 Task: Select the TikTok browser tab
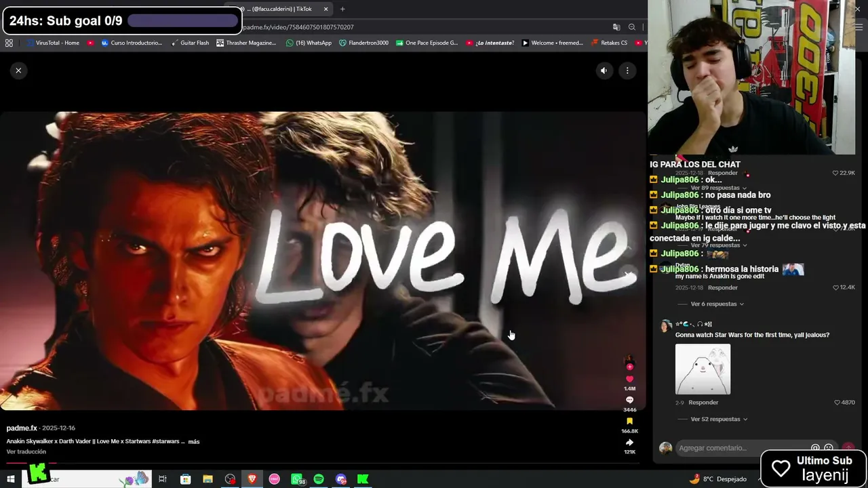point(279,9)
